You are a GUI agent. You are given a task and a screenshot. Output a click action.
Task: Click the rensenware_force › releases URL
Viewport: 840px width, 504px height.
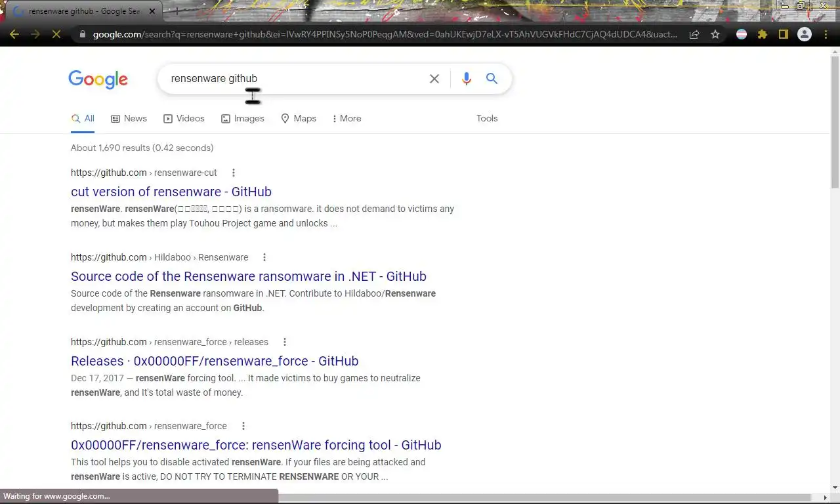point(169,342)
